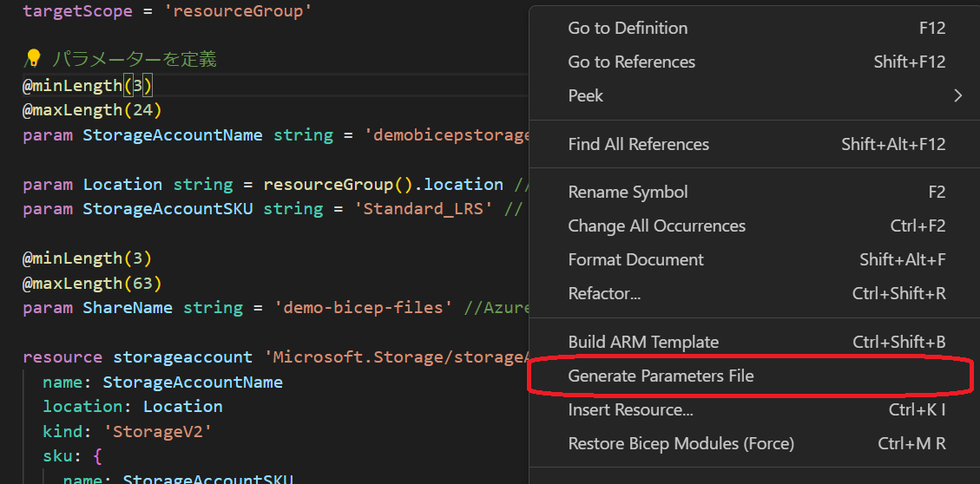Run Format Document command

tap(749, 259)
